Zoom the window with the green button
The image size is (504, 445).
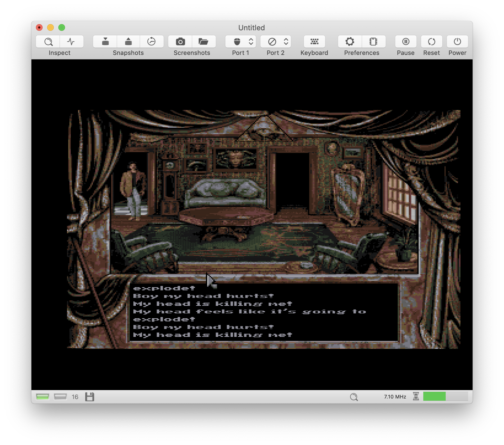(62, 27)
